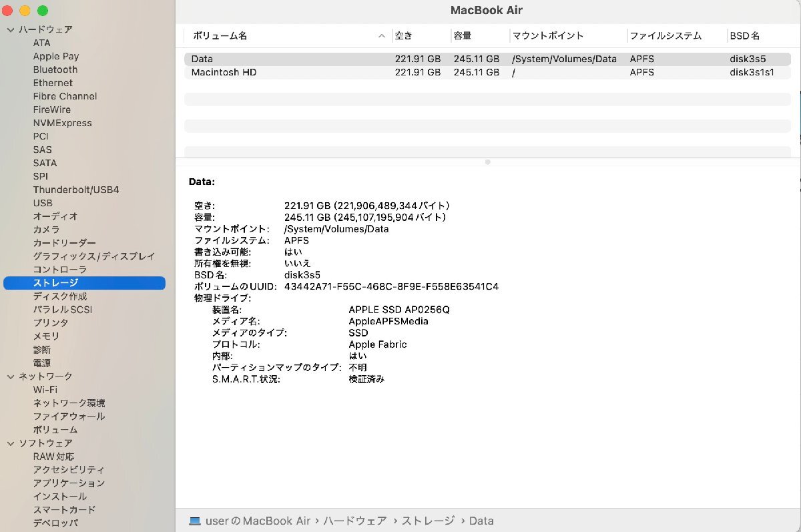Image resolution: width=801 pixels, height=532 pixels.
Task: Select メモリ in the sidebar
Action: (46, 336)
